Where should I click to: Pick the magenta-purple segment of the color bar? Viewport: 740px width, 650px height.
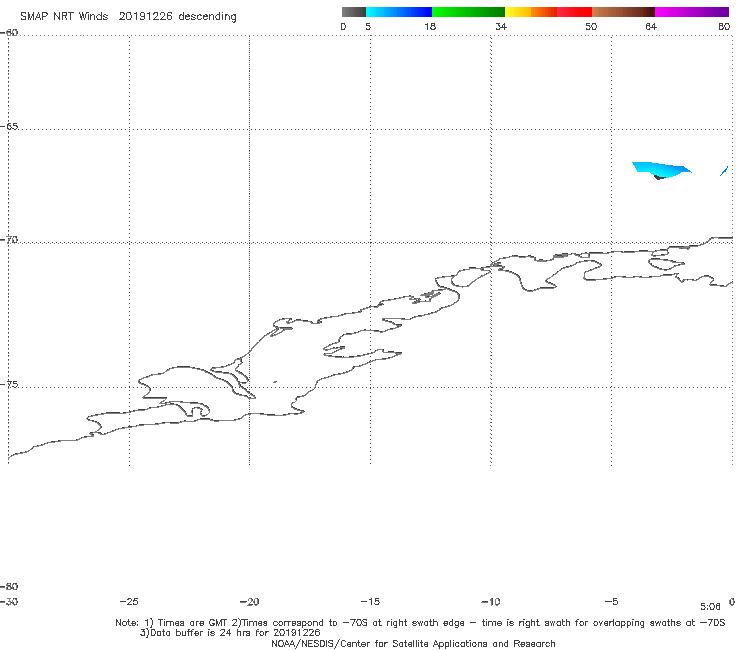coord(692,12)
